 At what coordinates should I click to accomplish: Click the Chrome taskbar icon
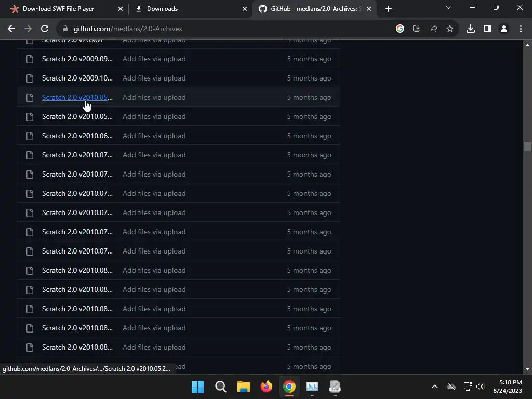coord(289,387)
